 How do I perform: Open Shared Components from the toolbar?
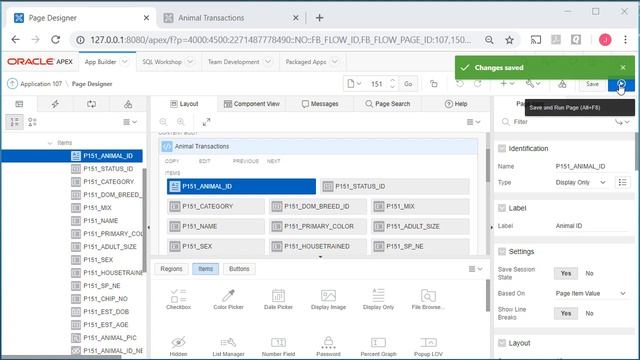coord(562,84)
